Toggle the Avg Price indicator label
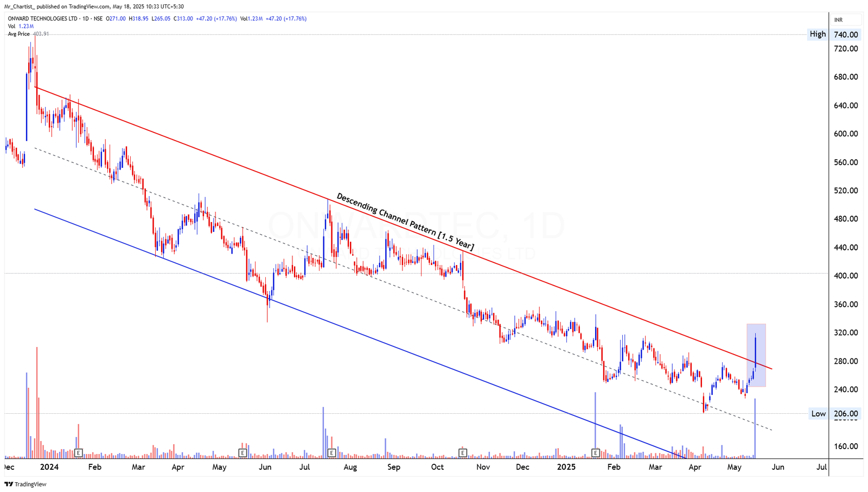 [19, 34]
